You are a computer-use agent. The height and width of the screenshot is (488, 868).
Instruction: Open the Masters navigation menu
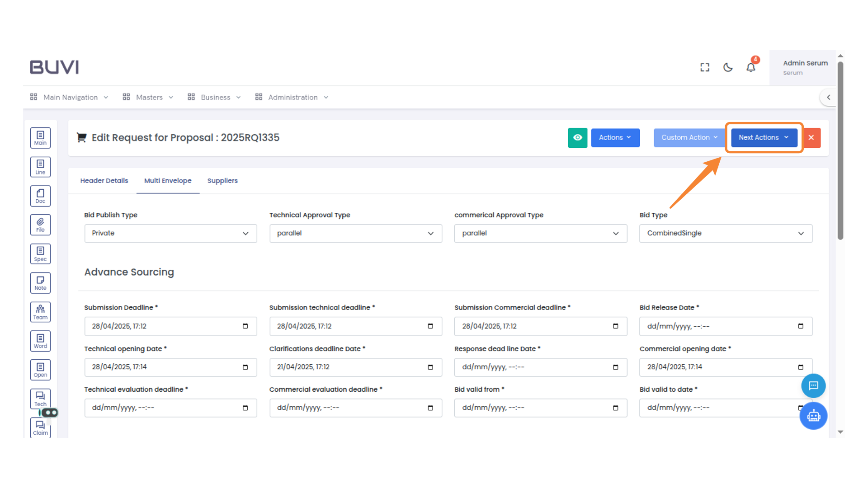[x=149, y=97]
